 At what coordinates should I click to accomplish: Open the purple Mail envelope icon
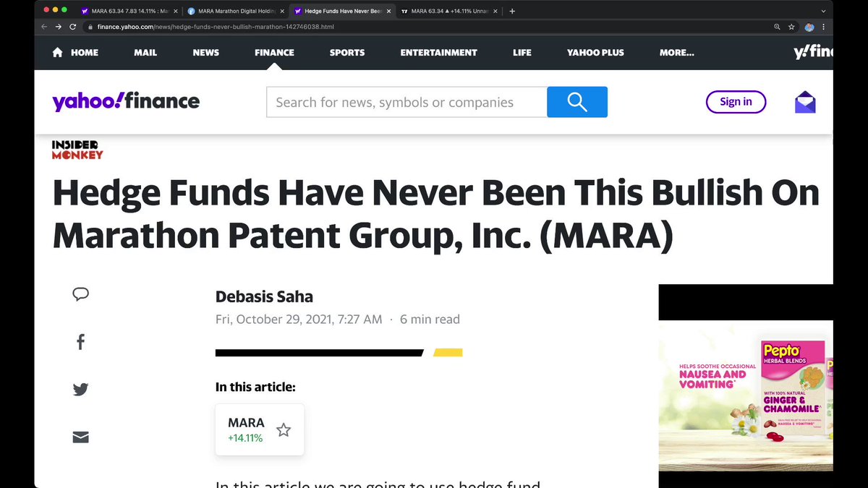(805, 102)
